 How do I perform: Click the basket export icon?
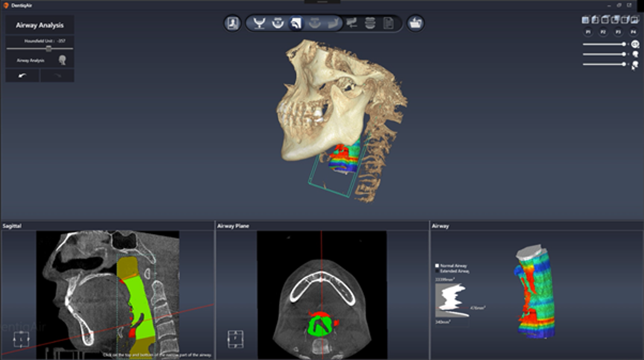[415, 24]
